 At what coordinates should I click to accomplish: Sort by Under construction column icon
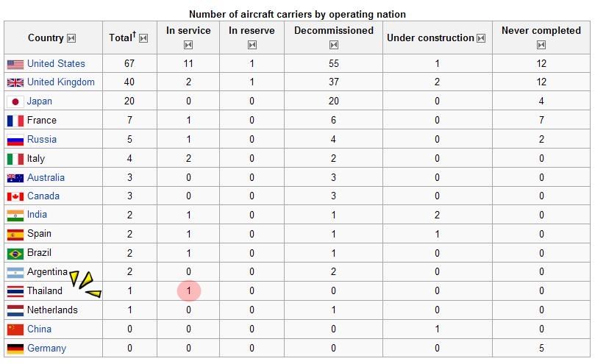coord(481,38)
